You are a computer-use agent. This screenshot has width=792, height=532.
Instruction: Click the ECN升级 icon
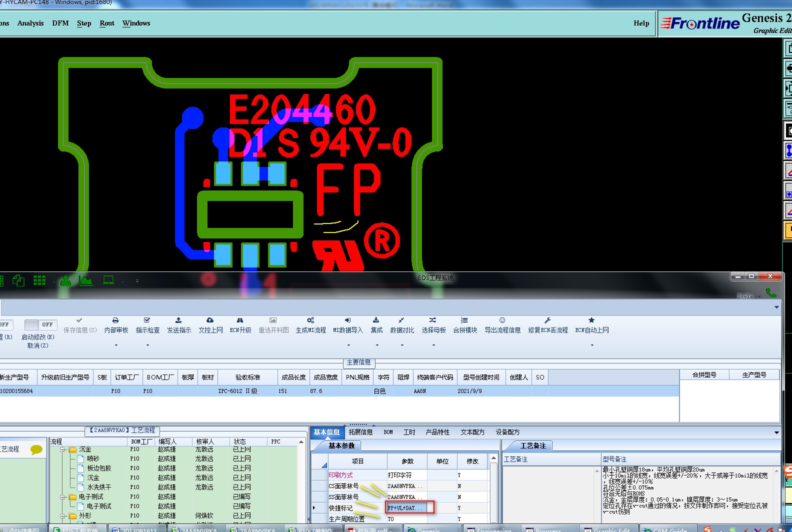click(240, 320)
